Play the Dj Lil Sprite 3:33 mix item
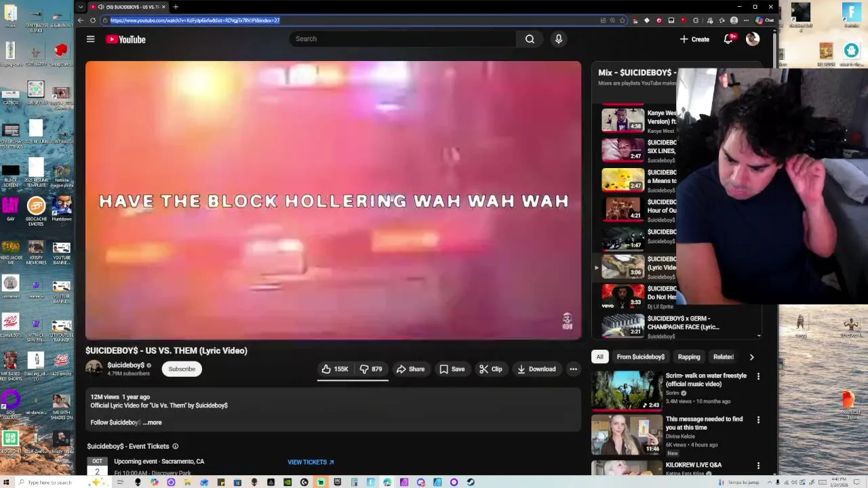Viewport: 868px width, 488px height. 623,296
